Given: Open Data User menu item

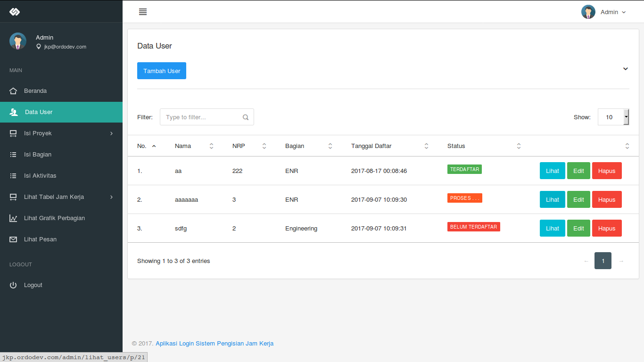Looking at the screenshot, I should [x=61, y=112].
